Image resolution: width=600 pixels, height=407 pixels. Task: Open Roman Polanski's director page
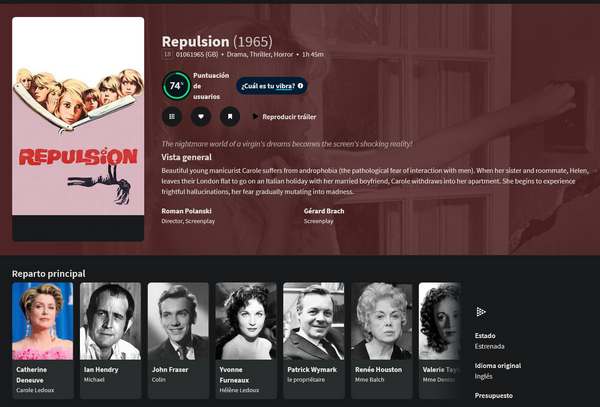pyautogui.click(x=186, y=211)
